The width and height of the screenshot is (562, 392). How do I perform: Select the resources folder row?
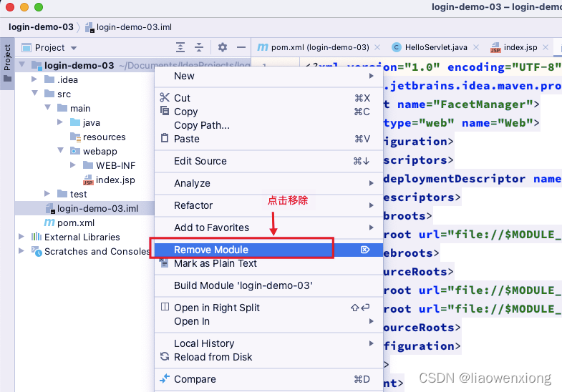[x=84, y=137]
